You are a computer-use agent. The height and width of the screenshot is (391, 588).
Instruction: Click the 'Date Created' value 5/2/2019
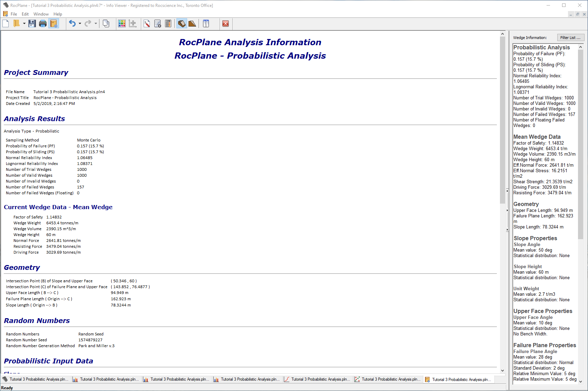point(54,104)
